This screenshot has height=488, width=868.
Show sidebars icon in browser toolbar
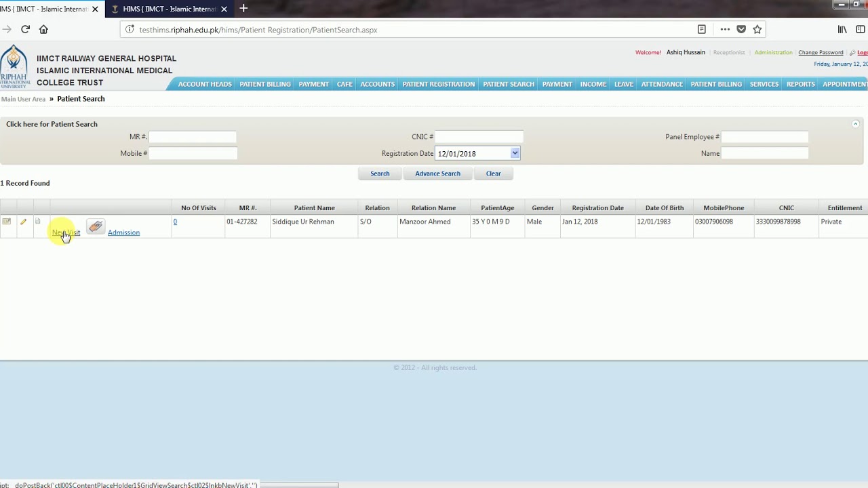(x=861, y=29)
